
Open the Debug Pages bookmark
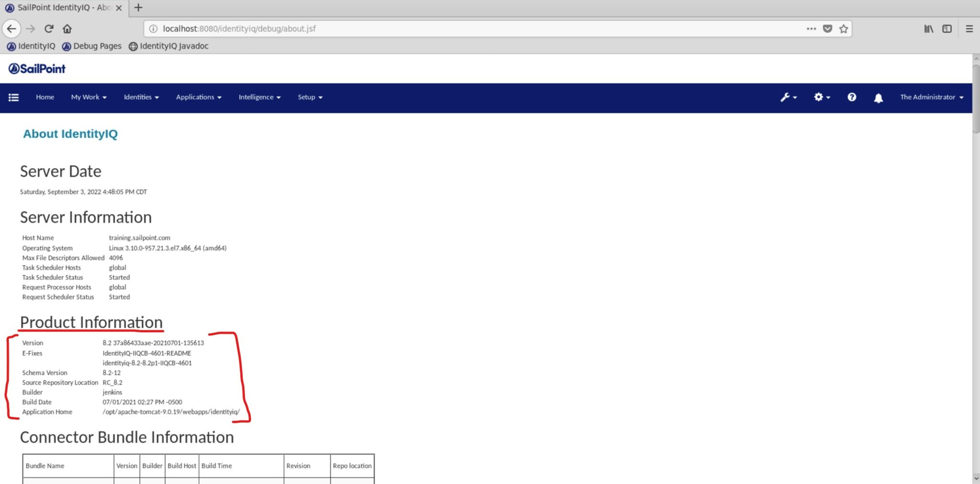pyautogui.click(x=92, y=46)
